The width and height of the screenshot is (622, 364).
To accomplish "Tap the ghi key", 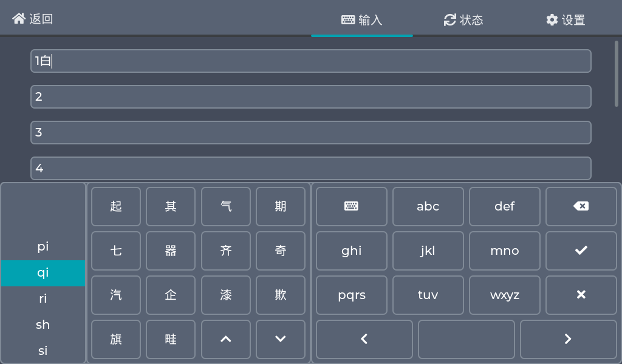I will coord(352,251).
